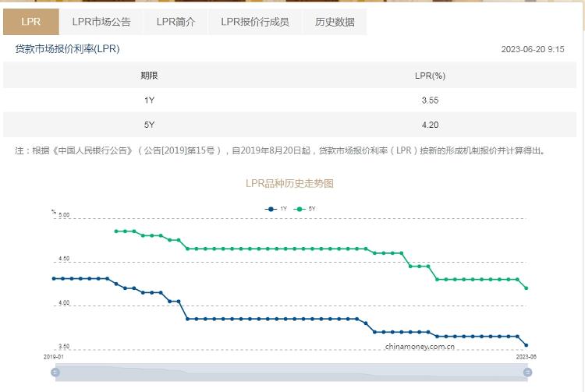This screenshot has width=585, height=392.
Task: Click the 4.20 LPR value
Action: tap(430, 125)
